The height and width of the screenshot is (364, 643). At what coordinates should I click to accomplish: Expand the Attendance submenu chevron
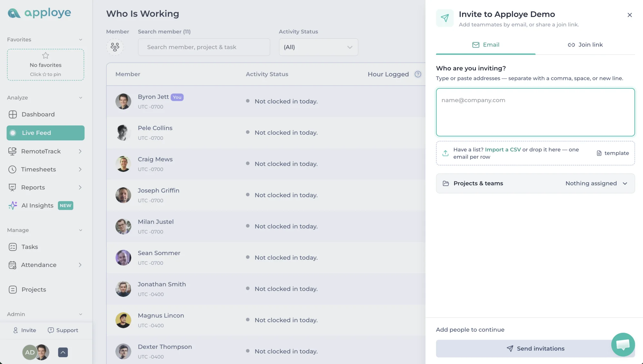80,265
